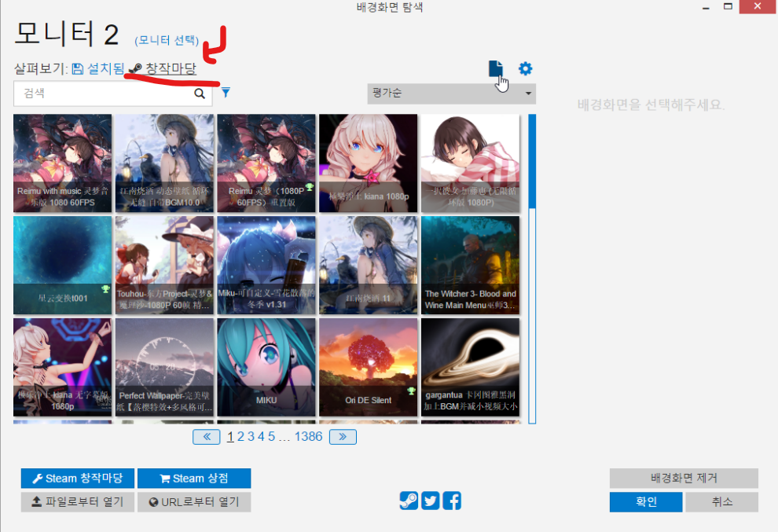Image resolution: width=778 pixels, height=532 pixels.
Task: Select 'Miku v1.31' wallpaper thumbnail
Action: tap(266, 265)
